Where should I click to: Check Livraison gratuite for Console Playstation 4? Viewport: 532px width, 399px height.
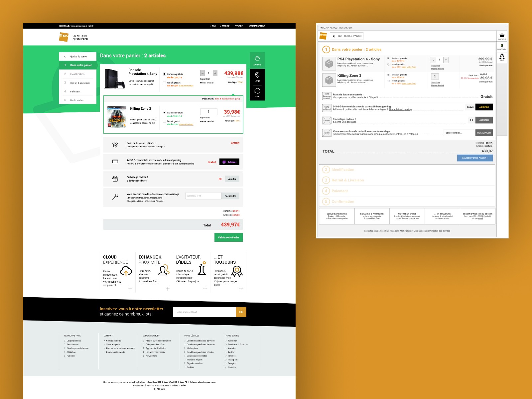point(164,74)
